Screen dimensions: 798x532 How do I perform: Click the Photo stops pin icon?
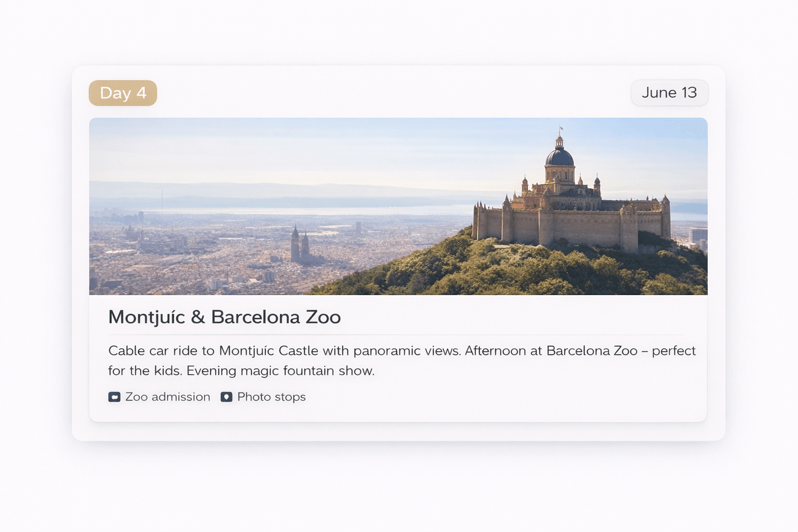coord(227,397)
